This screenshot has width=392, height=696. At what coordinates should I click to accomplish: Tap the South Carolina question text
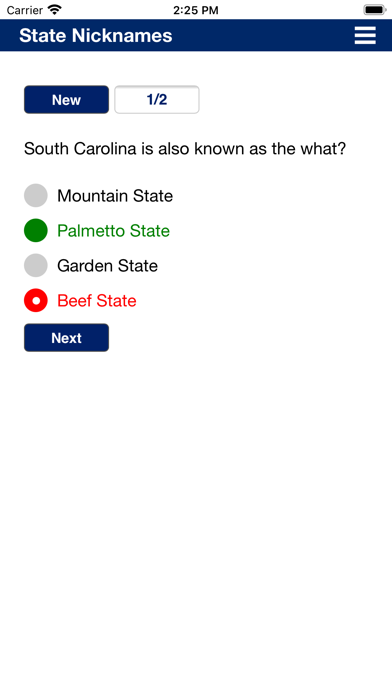point(185,149)
